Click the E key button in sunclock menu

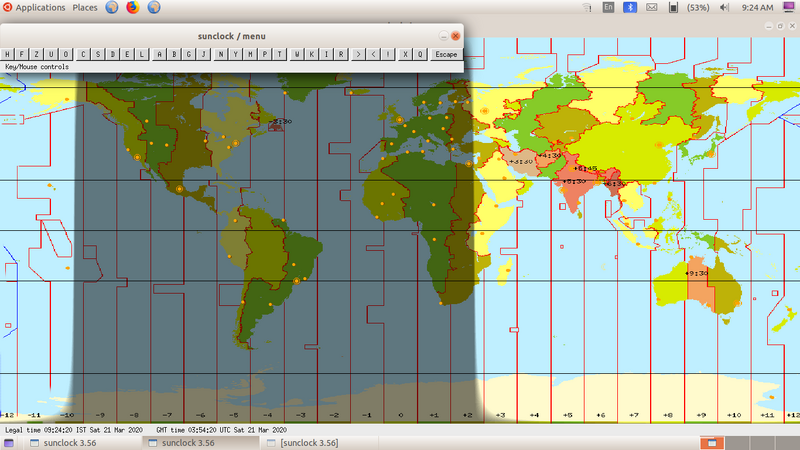point(127,54)
